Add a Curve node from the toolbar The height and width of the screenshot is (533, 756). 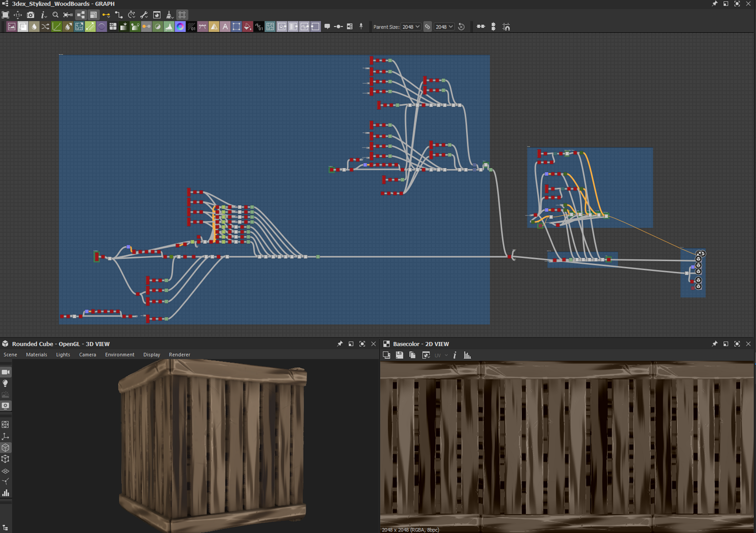56,27
